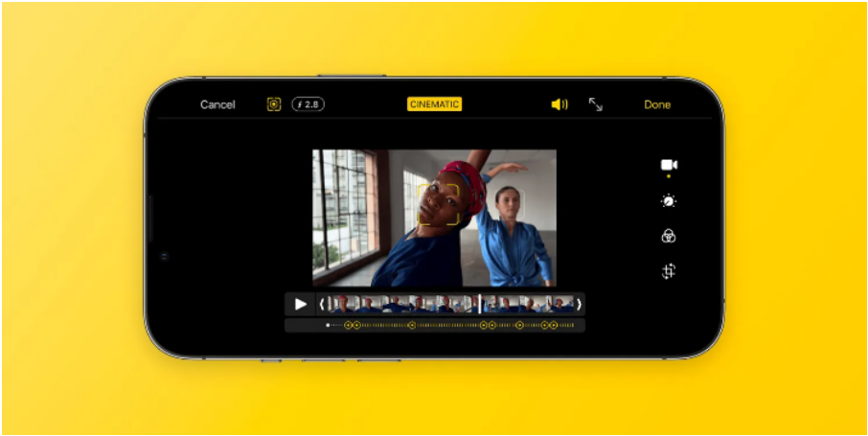Click the white playhead in the filmstrip
This screenshot has height=436, width=868.
click(480, 305)
